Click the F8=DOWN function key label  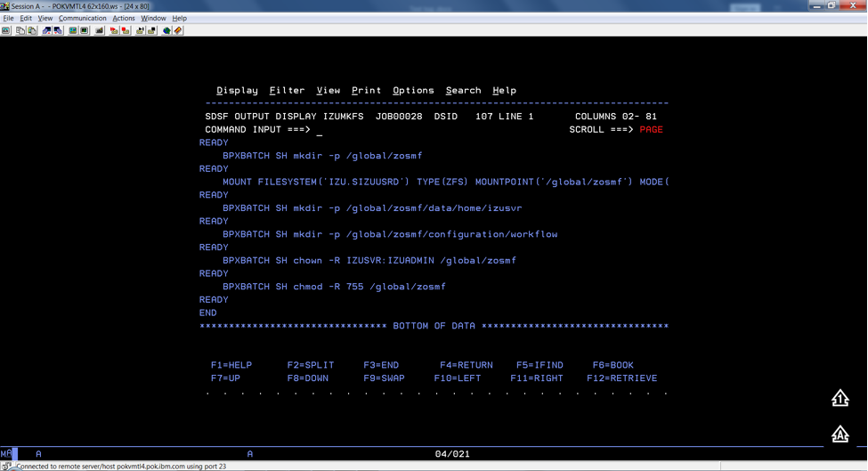(x=308, y=378)
